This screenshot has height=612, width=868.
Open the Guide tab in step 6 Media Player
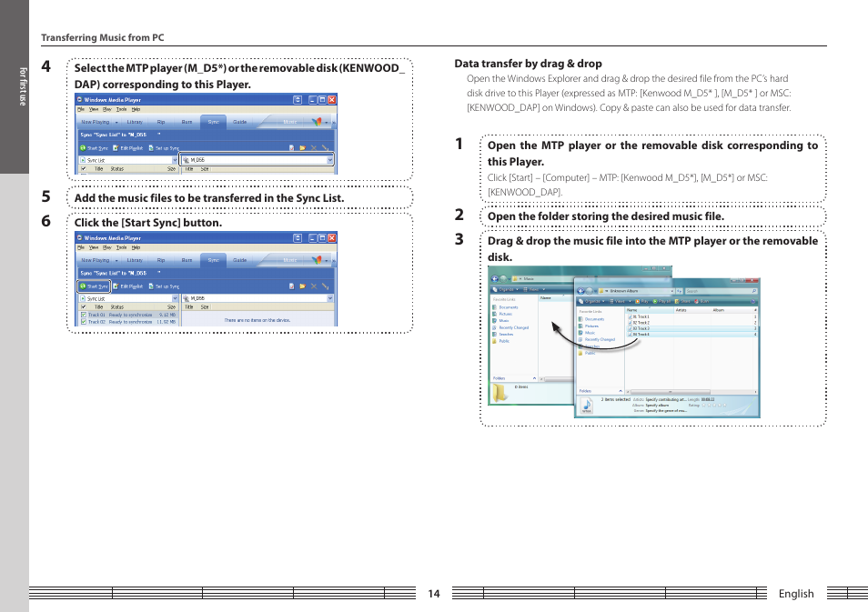coord(239,260)
